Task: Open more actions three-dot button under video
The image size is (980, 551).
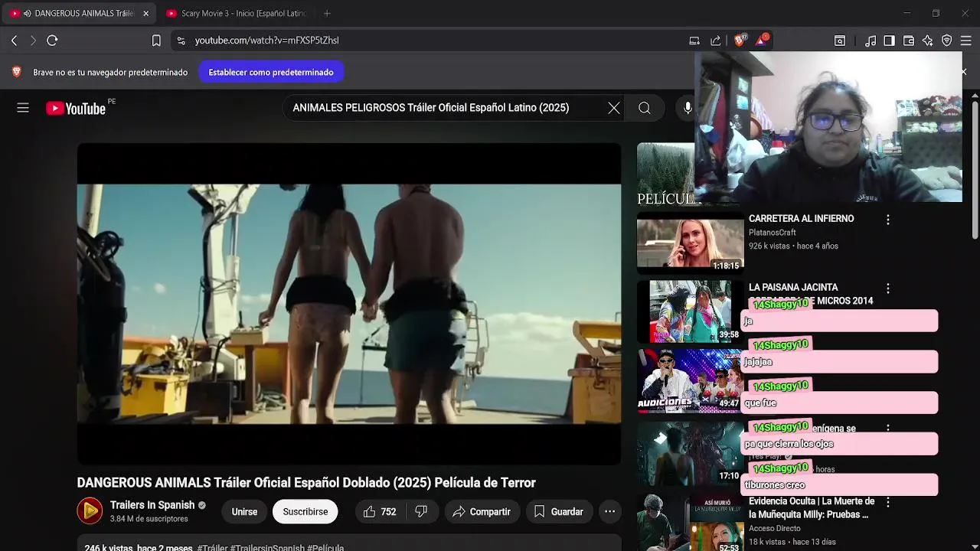Action: pyautogui.click(x=609, y=511)
